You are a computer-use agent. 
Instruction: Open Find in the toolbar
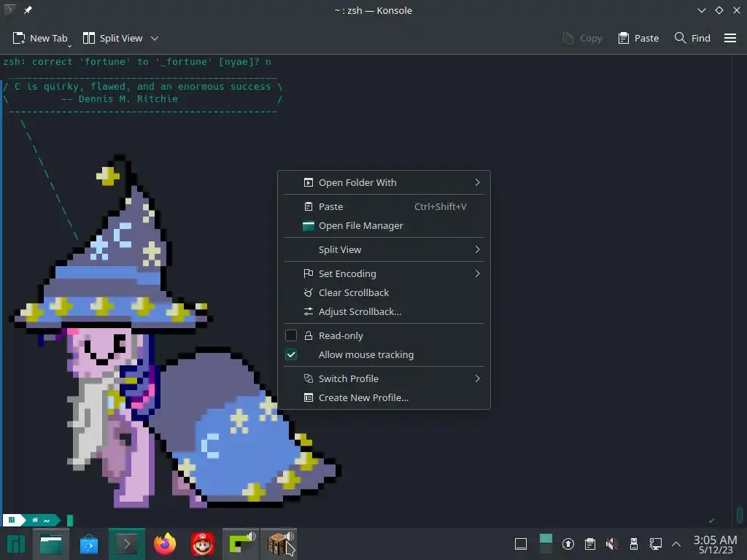pos(692,38)
